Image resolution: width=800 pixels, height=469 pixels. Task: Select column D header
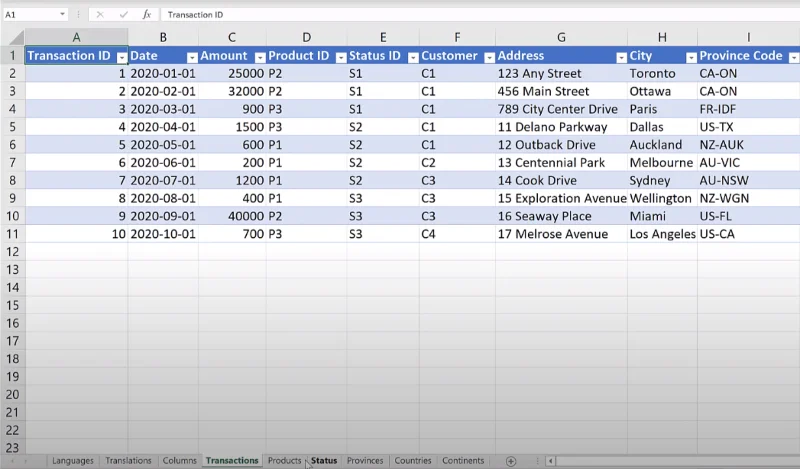pos(307,37)
